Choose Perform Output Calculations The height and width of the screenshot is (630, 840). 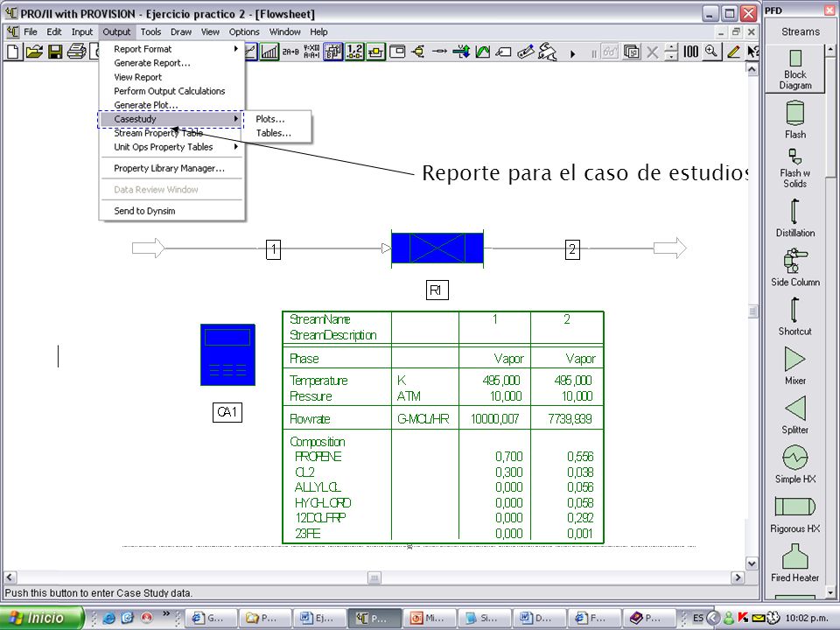point(171,91)
